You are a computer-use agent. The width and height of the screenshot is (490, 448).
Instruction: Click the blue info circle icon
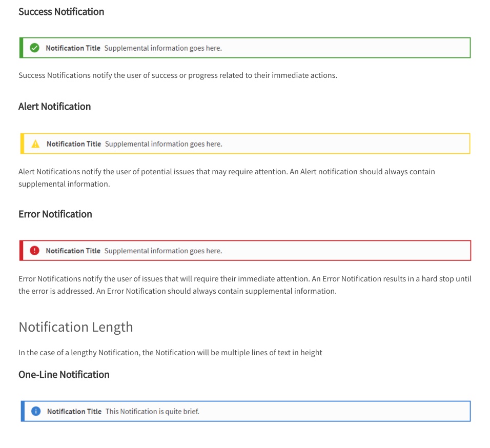[36, 411]
